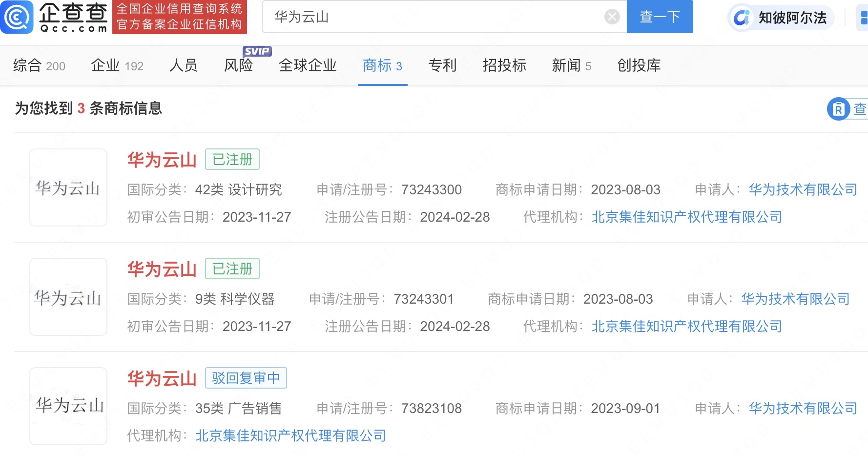This screenshot has width=868, height=456.
Task: Click the 驳回复审中 status tag
Action: coord(246,378)
